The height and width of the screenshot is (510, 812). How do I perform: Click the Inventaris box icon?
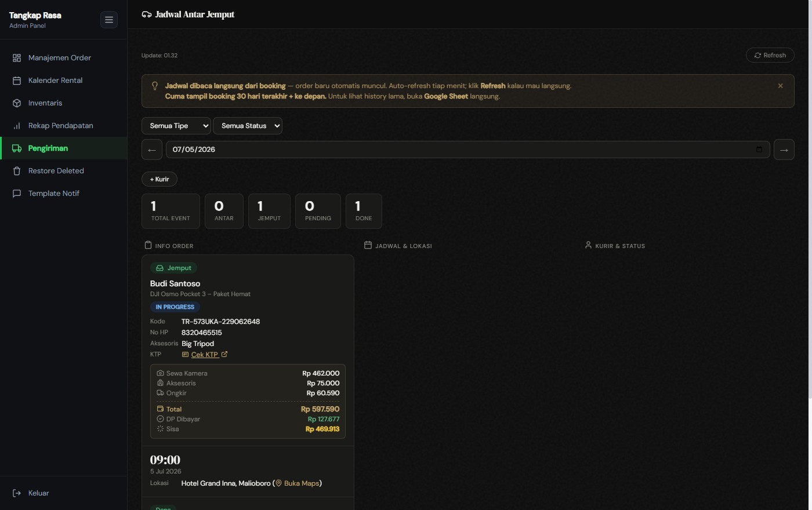coord(17,103)
